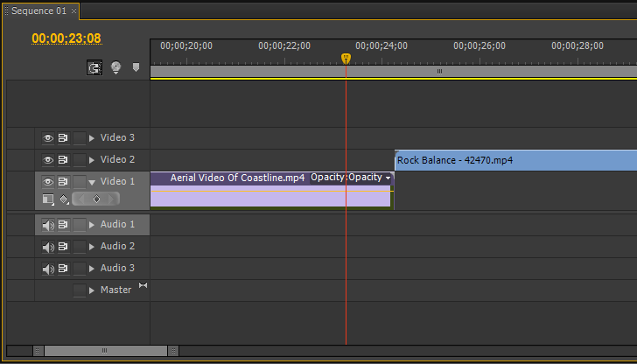
Task: Expand the Audio 3 track
Action: coord(92,269)
